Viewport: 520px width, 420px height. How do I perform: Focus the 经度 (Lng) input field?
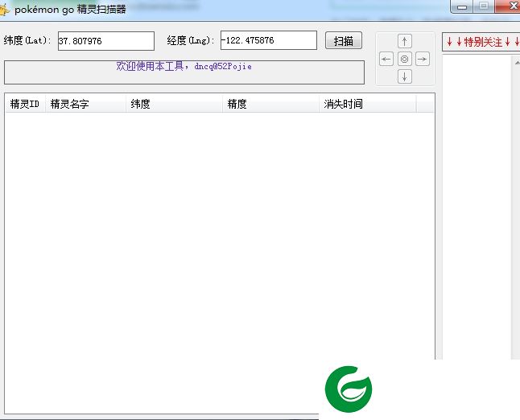(269, 40)
